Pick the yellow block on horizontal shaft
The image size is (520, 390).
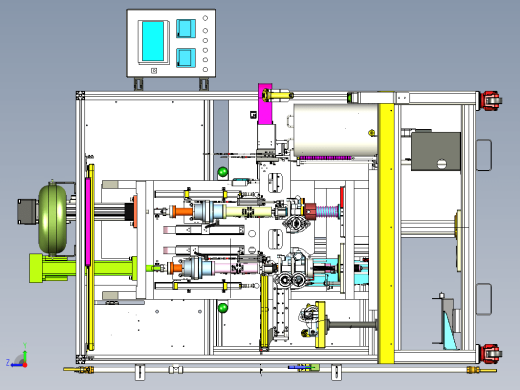click(320, 325)
